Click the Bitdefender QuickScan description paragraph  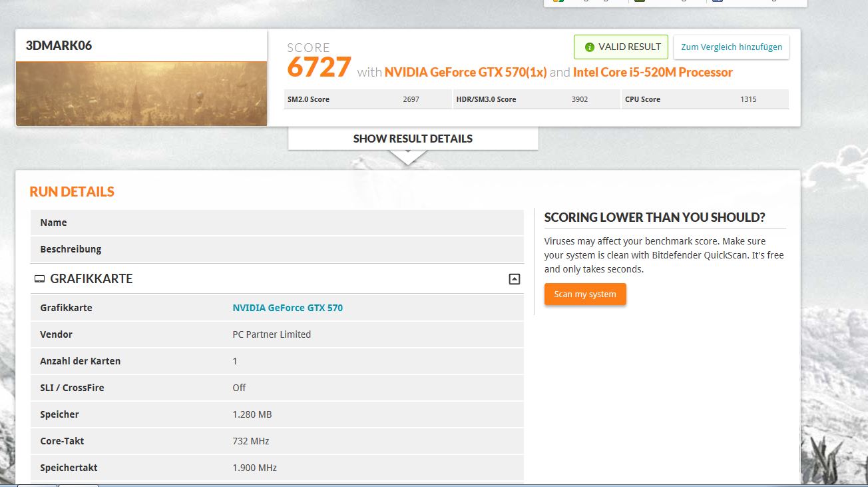click(x=664, y=255)
